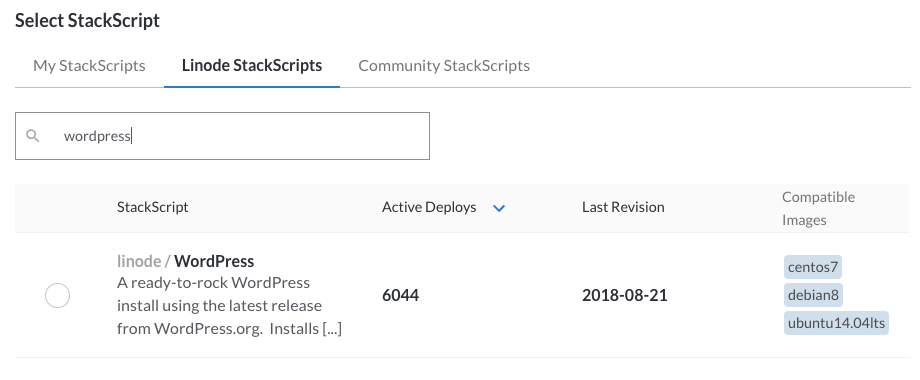Click the debian8 image tag
This screenshot has width=920, height=380.
pyautogui.click(x=813, y=294)
